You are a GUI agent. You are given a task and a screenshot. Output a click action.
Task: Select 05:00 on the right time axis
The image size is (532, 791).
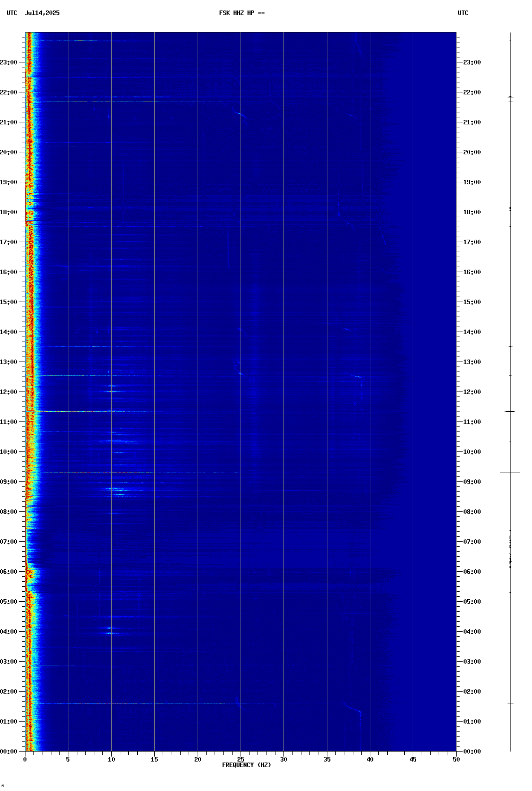click(x=472, y=602)
